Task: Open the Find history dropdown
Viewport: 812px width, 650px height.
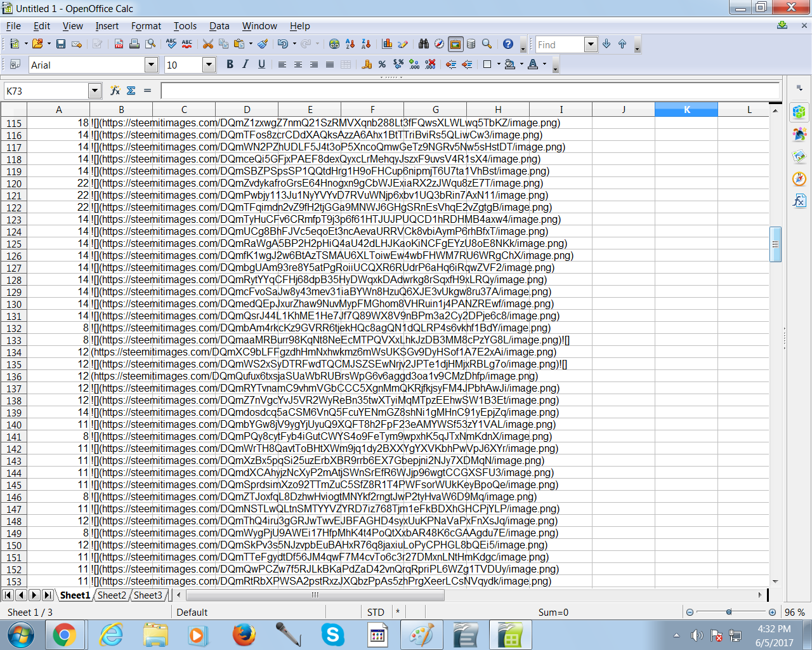Action: coord(591,44)
